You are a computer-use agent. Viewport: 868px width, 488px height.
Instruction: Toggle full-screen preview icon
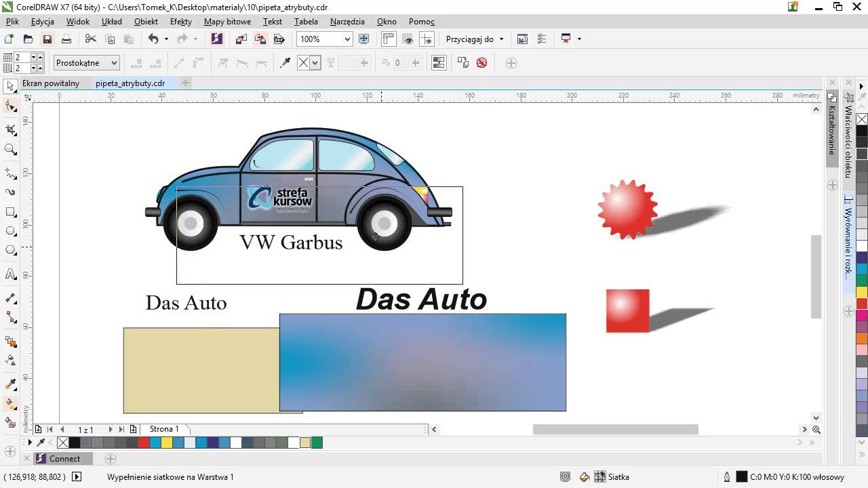tap(363, 39)
